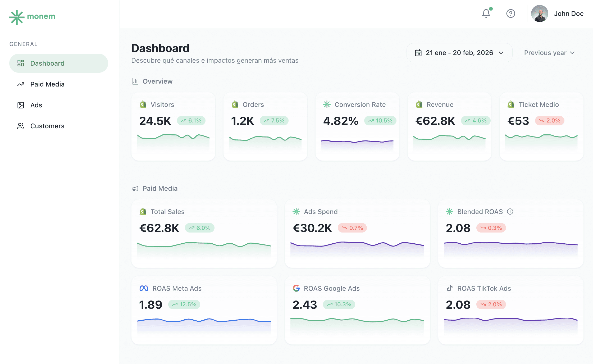Image resolution: width=593 pixels, height=364 pixels.
Task: Click the calendar icon in the date selector
Action: click(418, 52)
